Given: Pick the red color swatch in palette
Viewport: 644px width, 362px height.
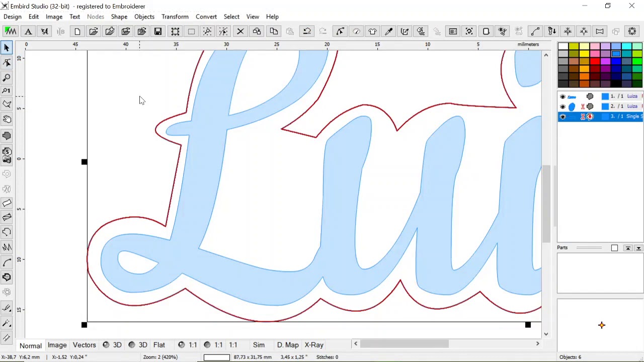Looking at the screenshot, I should click(595, 61).
